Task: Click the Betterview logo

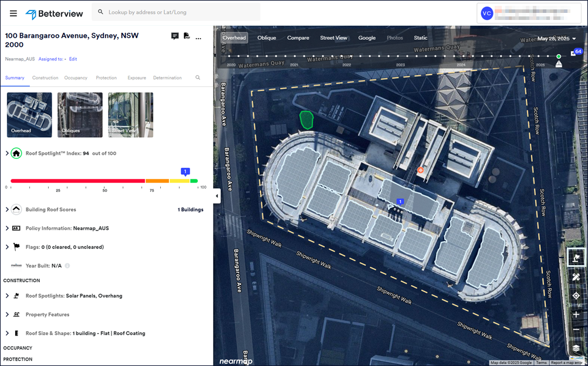Action: click(x=54, y=14)
